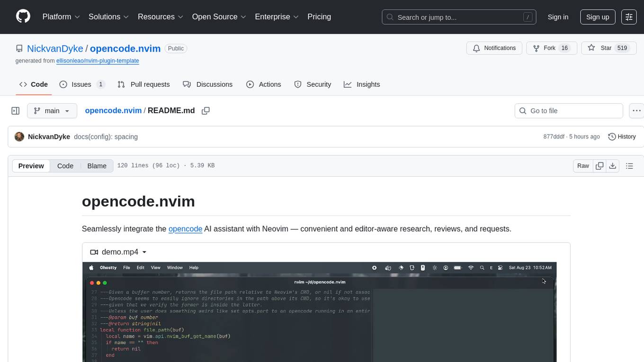644x362 pixels.
Task: Open the Actions tab
Action: [x=264, y=84]
